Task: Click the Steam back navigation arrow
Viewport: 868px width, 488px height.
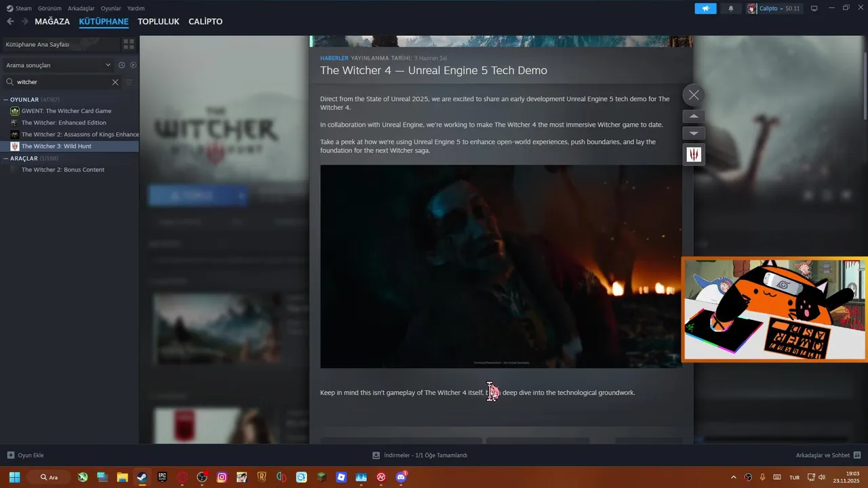Action: tap(10, 22)
